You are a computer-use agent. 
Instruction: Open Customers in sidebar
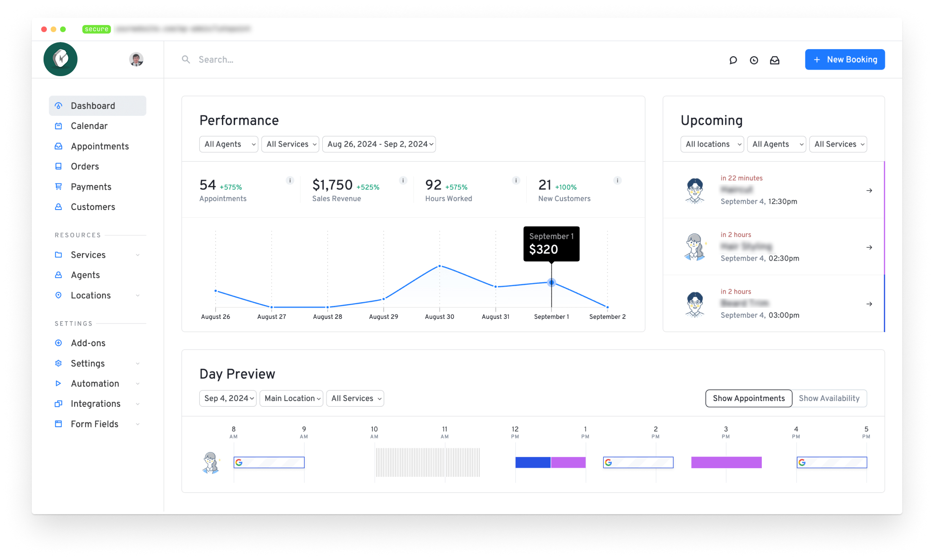(97, 207)
